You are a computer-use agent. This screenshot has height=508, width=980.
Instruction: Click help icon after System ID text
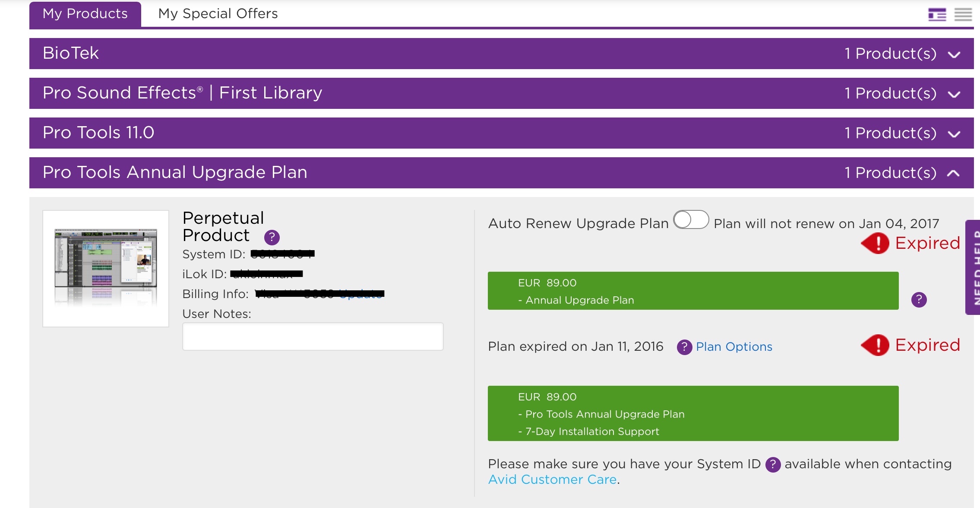point(773,465)
